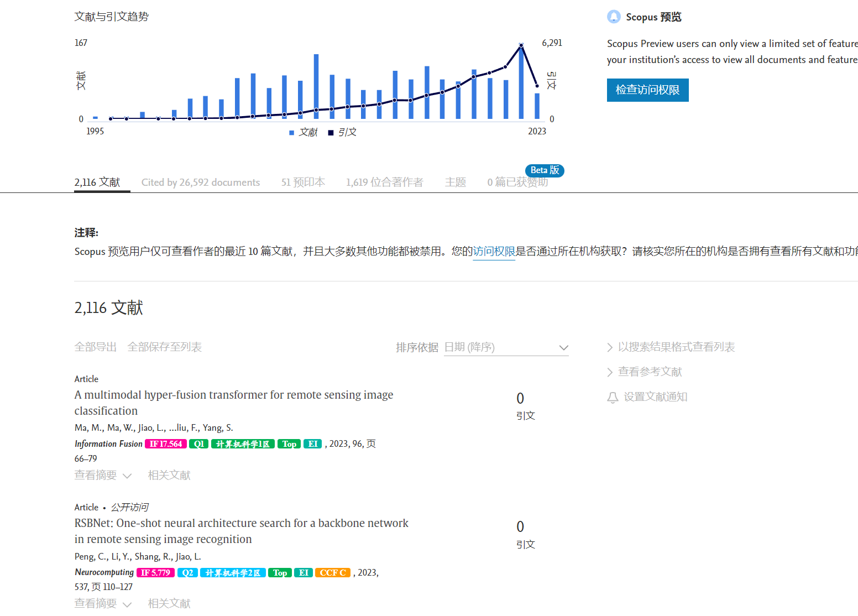Switch to Cited by 26,592 documents tab

pos(200,182)
